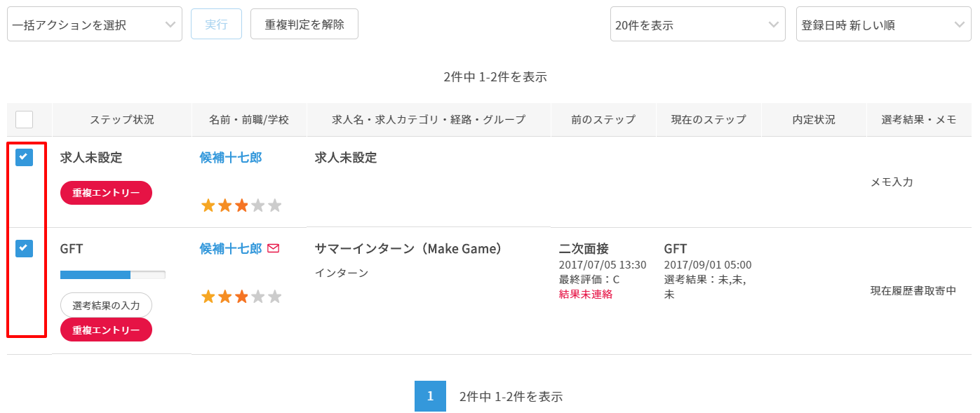Click the mail icon beside second 候補十七郎
The image size is (980, 413).
(274, 248)
